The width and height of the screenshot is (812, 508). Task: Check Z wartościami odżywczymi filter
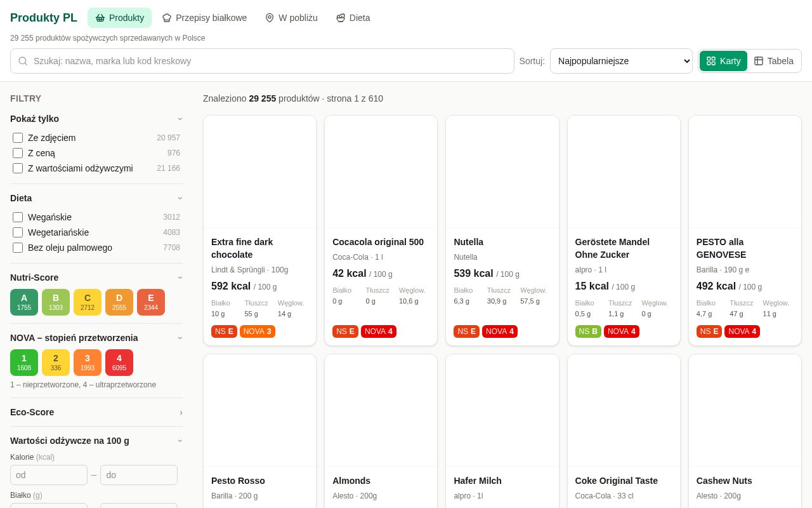[18, 168]
